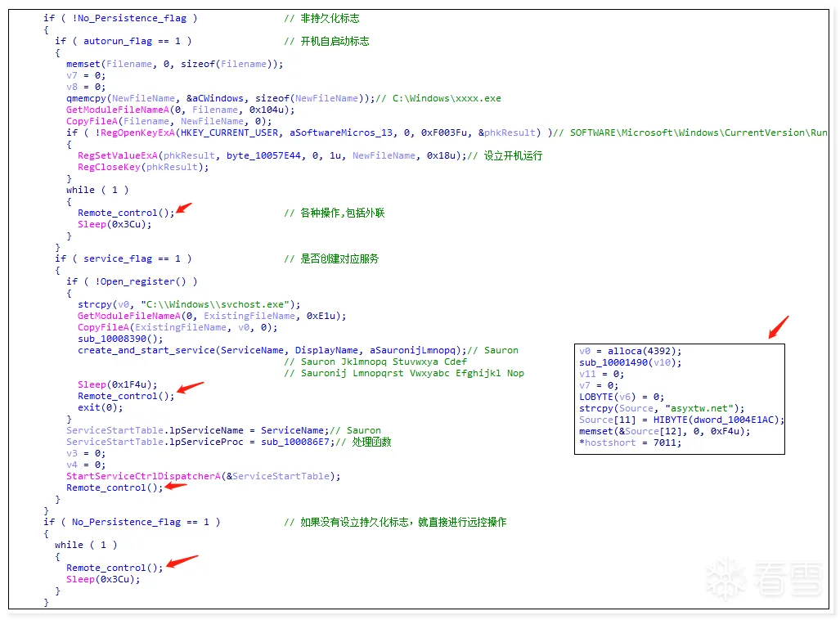Click comment "// Sauron Jklmnopq Stuvwxya Cdef"
Viewport: 840px width, 620px height.
(x=375, y=362)
